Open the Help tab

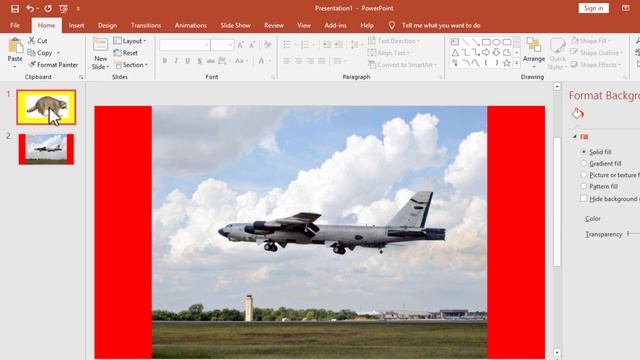click(367, 25)
